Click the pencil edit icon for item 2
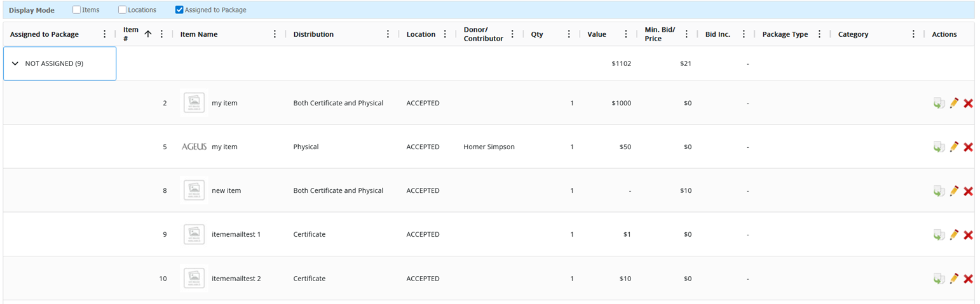The image size is (980, 304). [x=953, y=103]
